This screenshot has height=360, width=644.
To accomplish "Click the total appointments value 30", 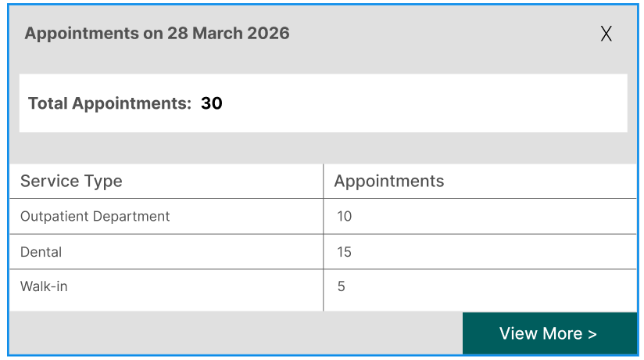I will [x=212, y=103].
